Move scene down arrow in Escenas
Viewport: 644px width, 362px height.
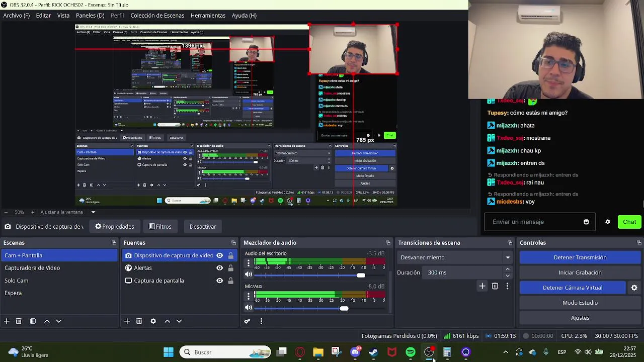(58, 321)
